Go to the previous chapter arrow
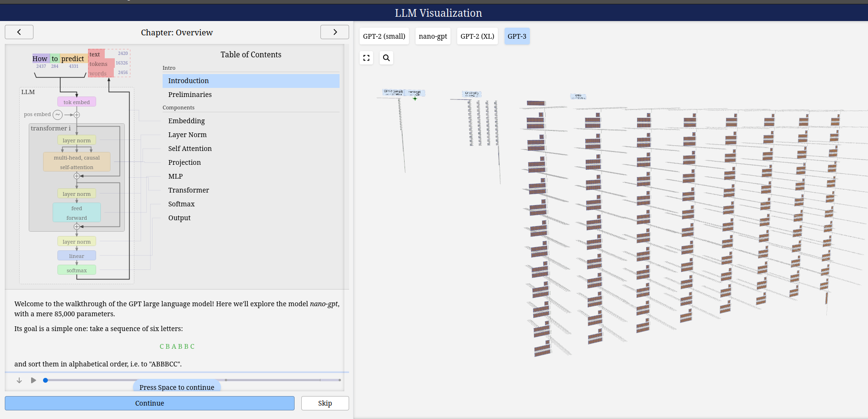Viewport: 868px width, 419px height. click(x=19, y=32)
